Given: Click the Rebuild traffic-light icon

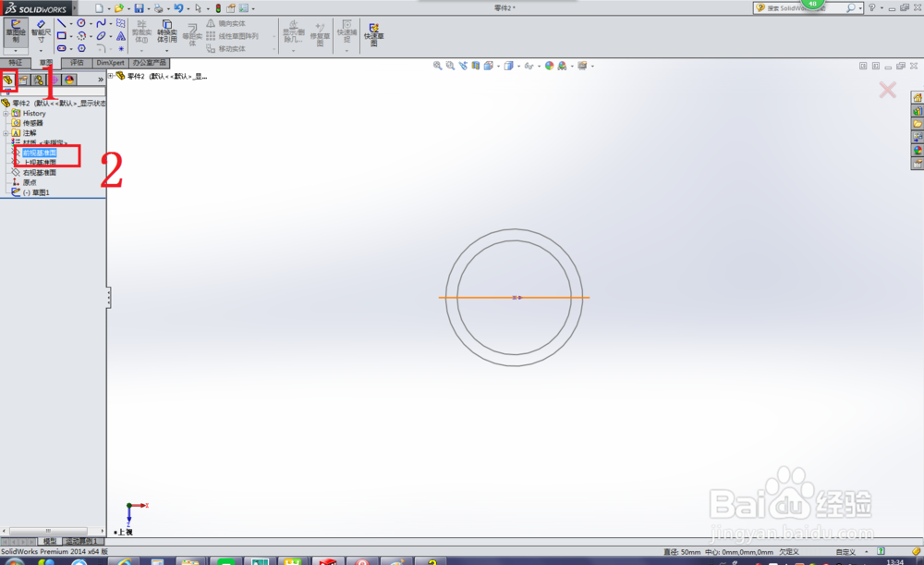Looking at the screenshot, I should (x=218, y=8).
